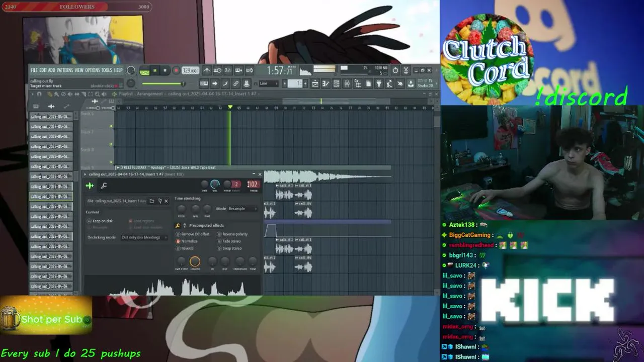Adjust the VOL knob in sampler
Image resolution: width=644 pixels, height=362 pixels.
pos(215,185)
